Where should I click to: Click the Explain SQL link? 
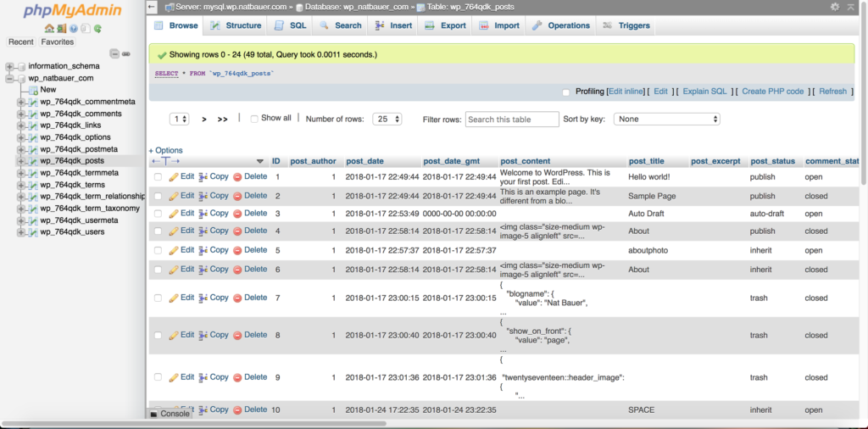(x=704, y=92)
